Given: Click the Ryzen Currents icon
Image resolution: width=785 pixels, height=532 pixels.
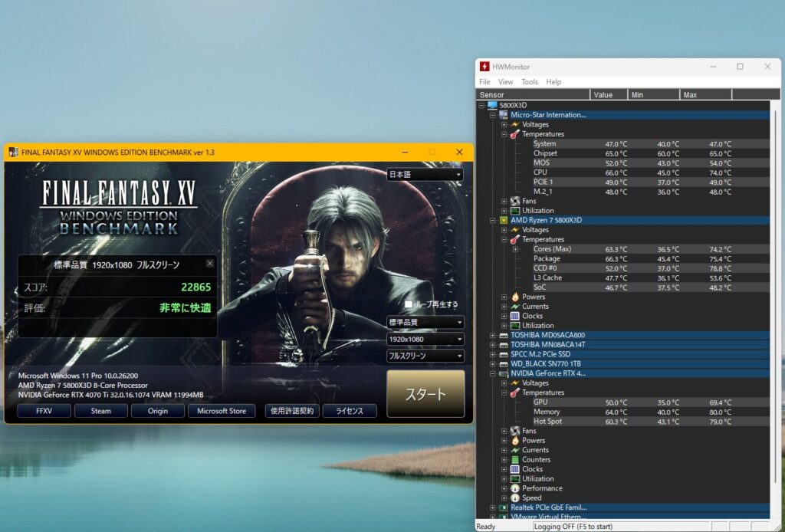Looking at the screenshot, I should 514,307.
